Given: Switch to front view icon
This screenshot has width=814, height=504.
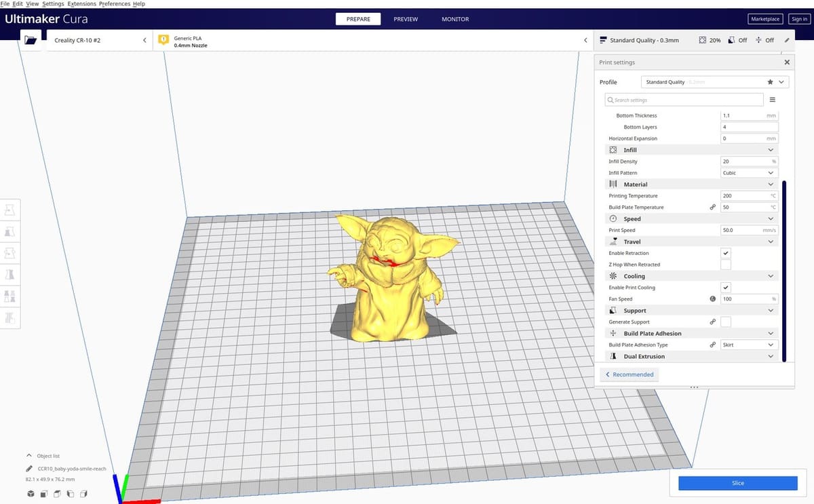Looking at the screenshot, I should tap(44, 494).
